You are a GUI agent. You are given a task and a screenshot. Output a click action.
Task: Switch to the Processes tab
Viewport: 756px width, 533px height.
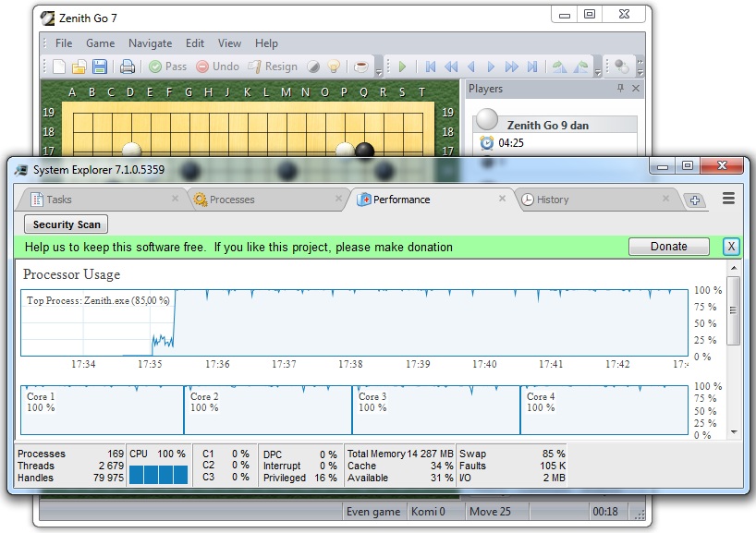pos(232,200)
